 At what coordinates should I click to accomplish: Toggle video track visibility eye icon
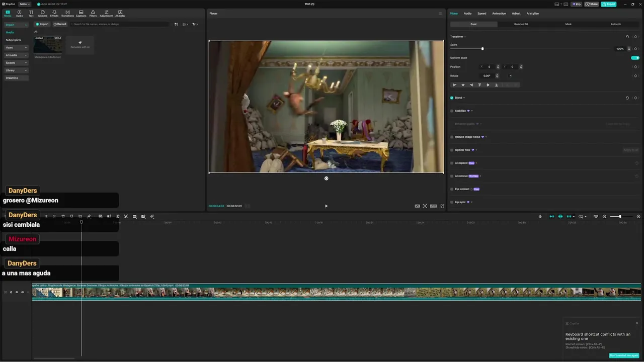coord(17,292)
